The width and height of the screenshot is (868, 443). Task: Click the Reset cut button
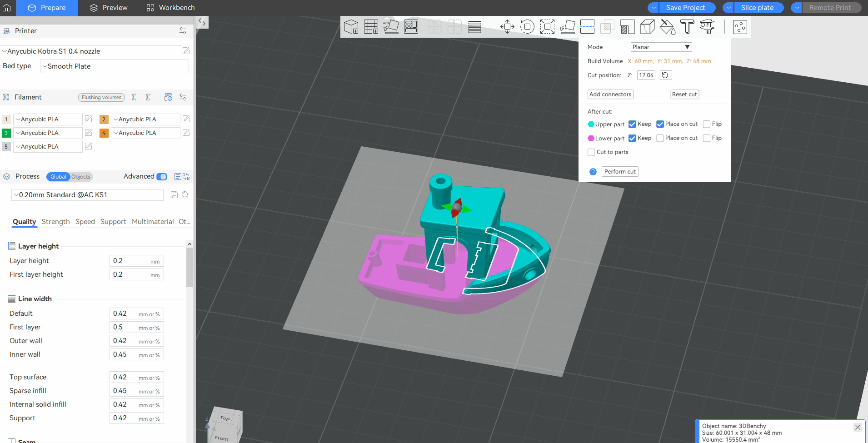684,95
